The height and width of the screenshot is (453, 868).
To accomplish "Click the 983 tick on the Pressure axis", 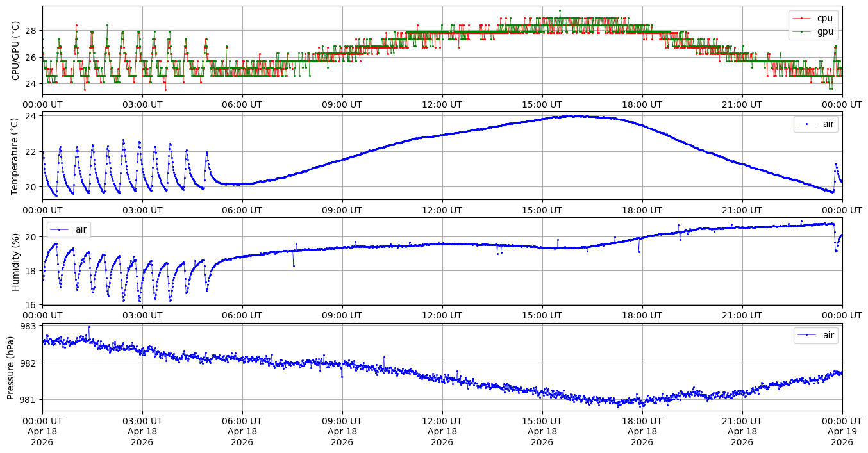I will [x=29, y=326].
